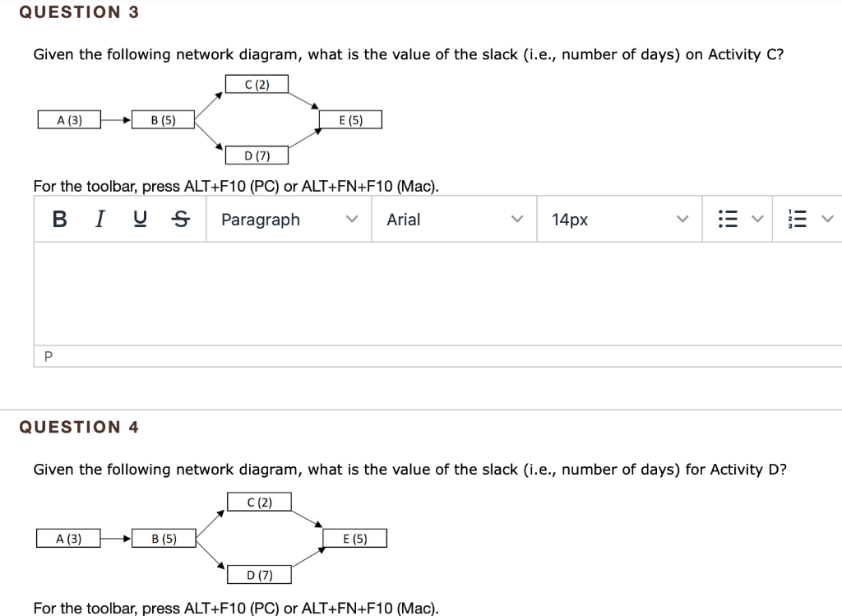Click the C (2) node in the diagram
Image resolution: width=842 pixels, height=616 pixels.
[257, 83]
